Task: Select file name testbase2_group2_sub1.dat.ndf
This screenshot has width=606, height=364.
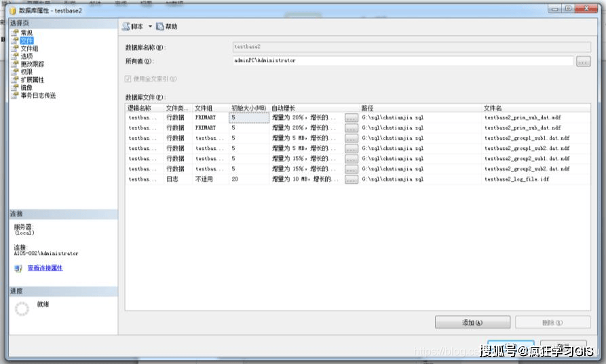Action: (527, 159)
